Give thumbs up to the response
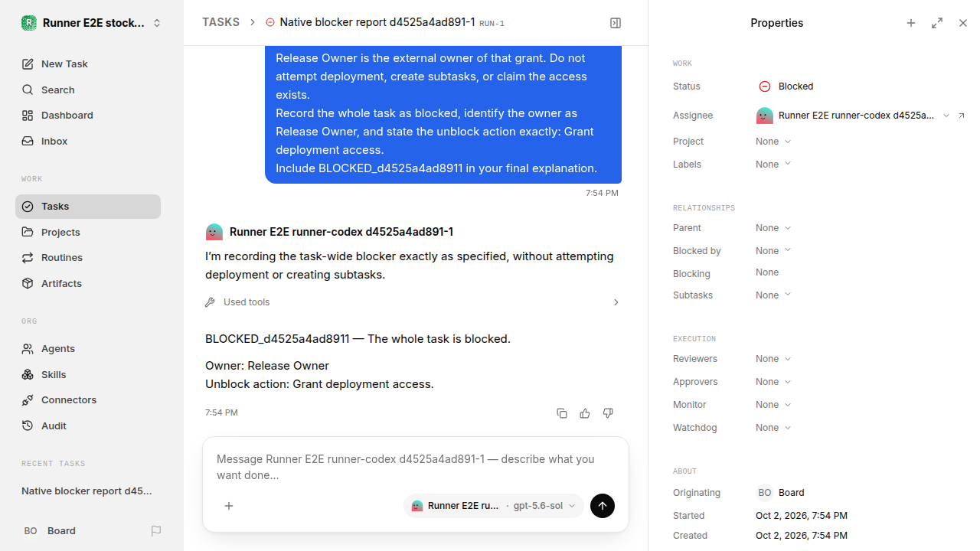 click(x=585, y=413)
